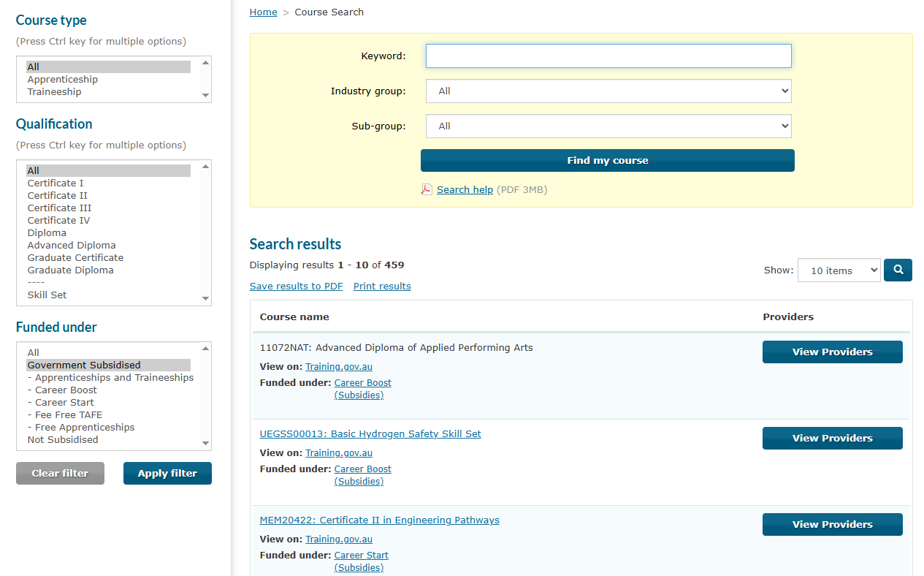The width and height of the screenshot is (924, 576).
Task: Select Not Subsidised funding option
Action: 109,440
